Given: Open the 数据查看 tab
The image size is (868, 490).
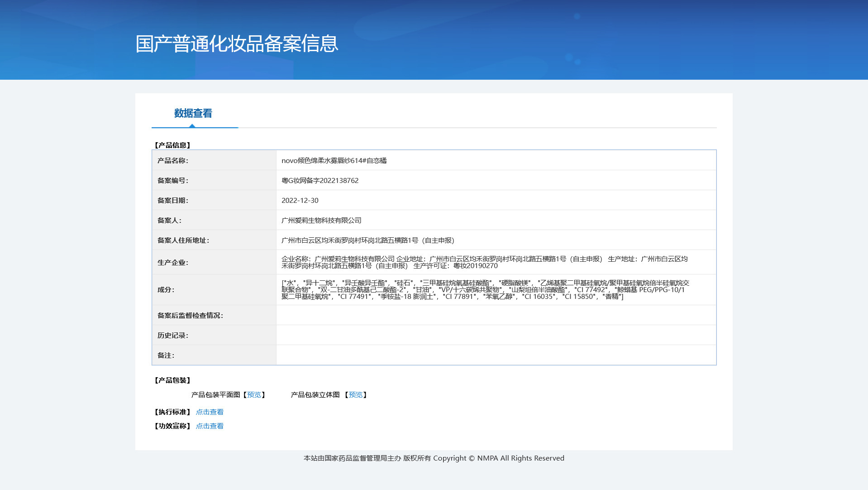Looking at the screenshot, I should [193, 113].
